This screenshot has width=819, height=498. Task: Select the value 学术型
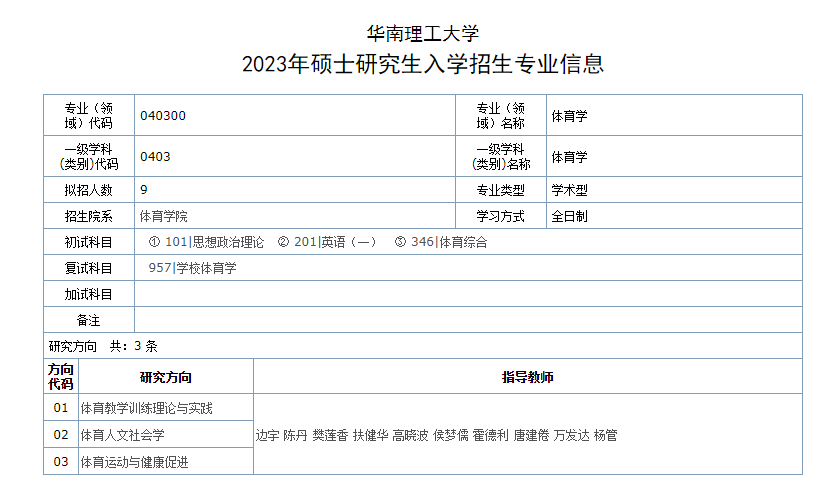569,190
